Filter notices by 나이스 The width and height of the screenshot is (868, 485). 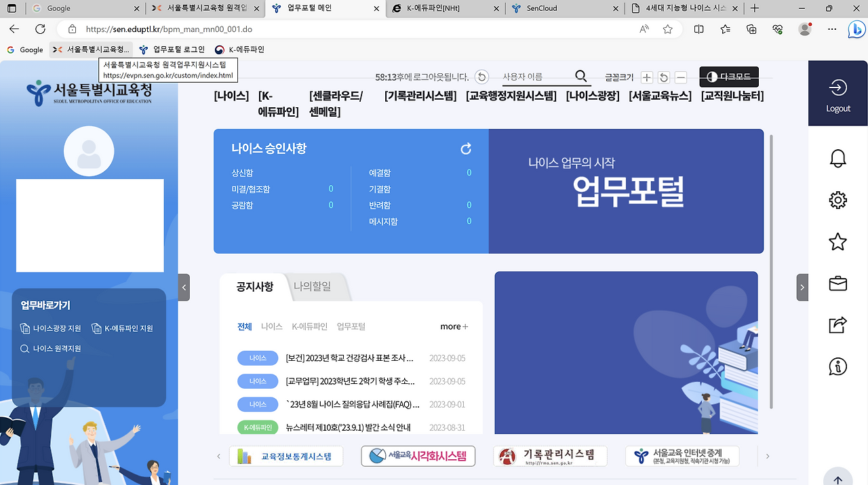(272, 326)
